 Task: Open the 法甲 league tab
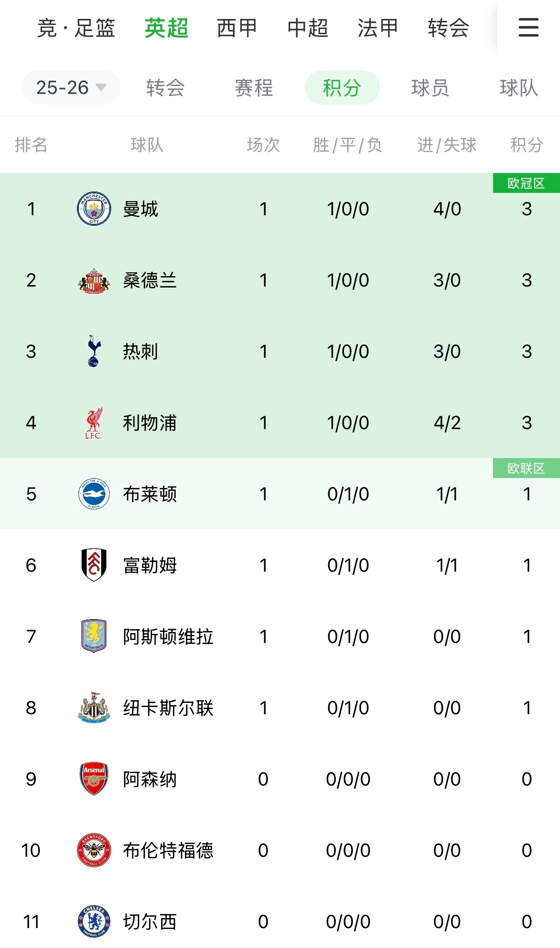tap(378, 28)
